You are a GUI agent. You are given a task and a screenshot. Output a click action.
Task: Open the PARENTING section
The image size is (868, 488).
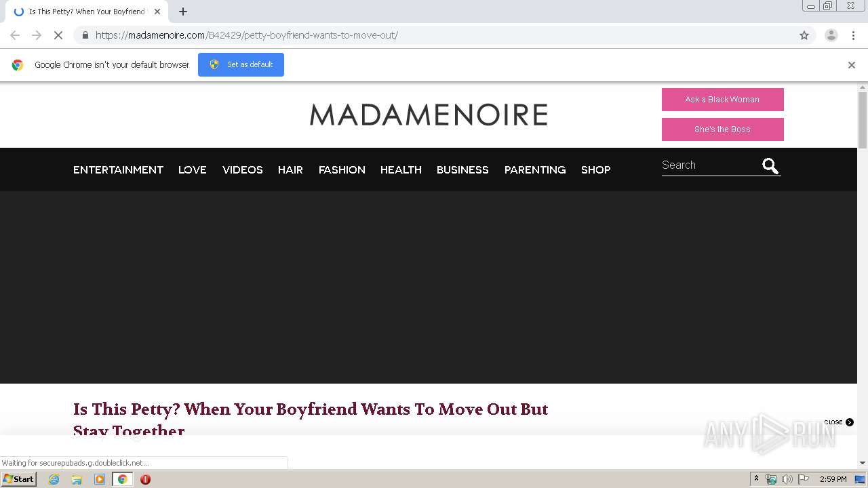click(x=535, y=170)
